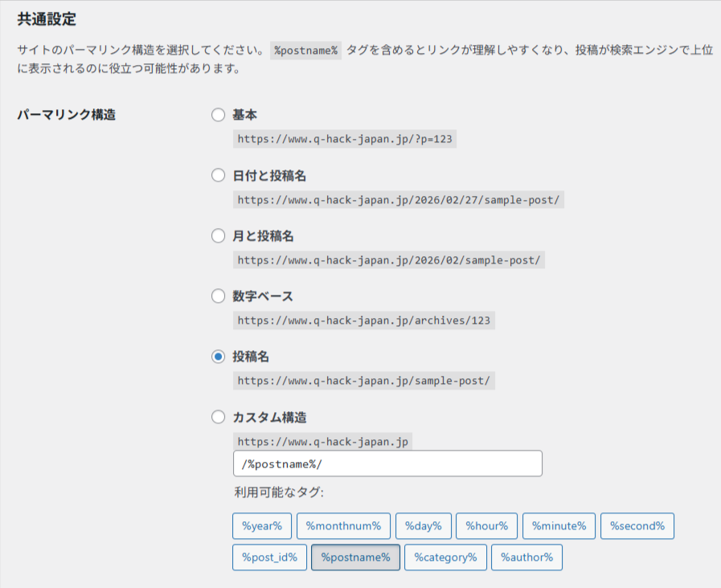Image resolution: width=721 pixels, height=588 pixels.
Task: Toggle the highlighted %postname% tag button
Action: coord(355,557)
